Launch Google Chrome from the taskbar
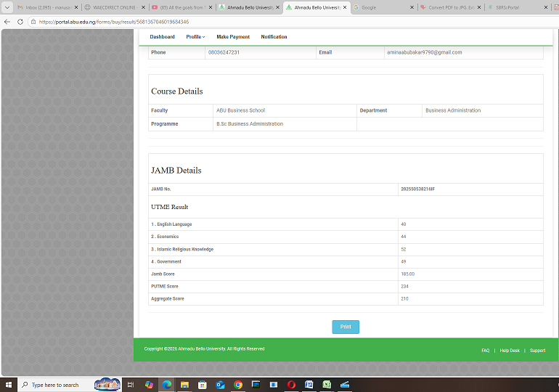This screenshot has height=392, width=559. 238,385
